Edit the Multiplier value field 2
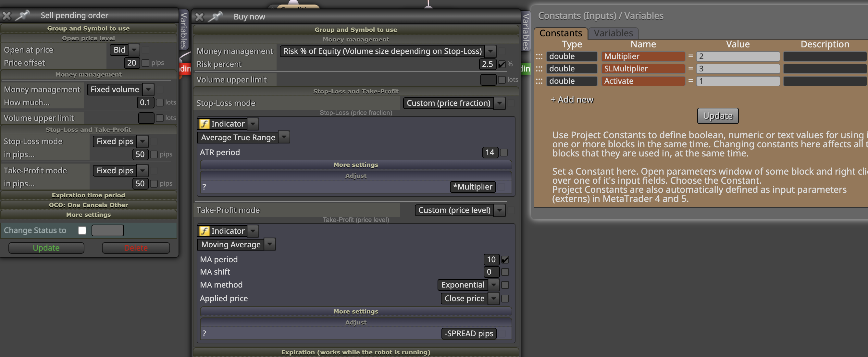The image size is (868, 357). tap(738, 56)
